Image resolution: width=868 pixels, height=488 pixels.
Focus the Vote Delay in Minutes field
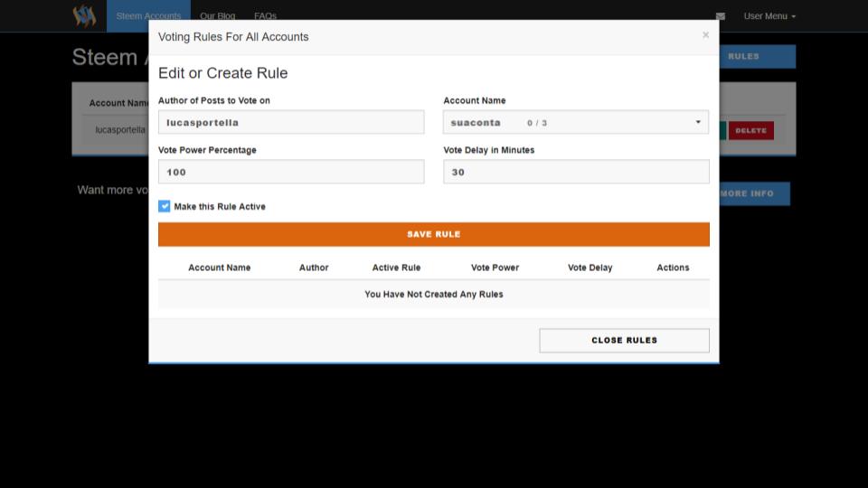pos(576,172)
